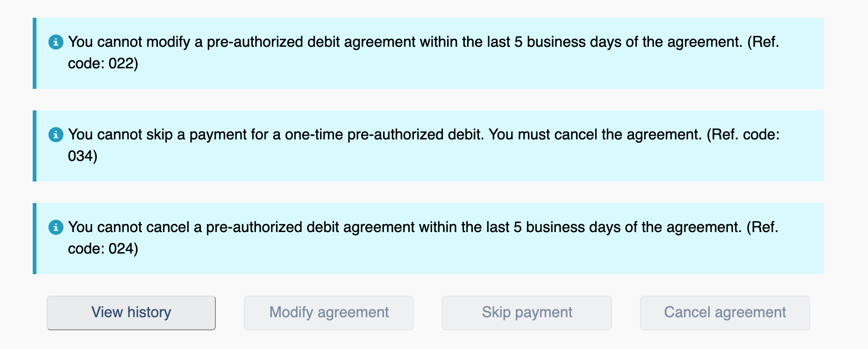Open the View history button
Screen dimensions: 868x349
(131, 313)
